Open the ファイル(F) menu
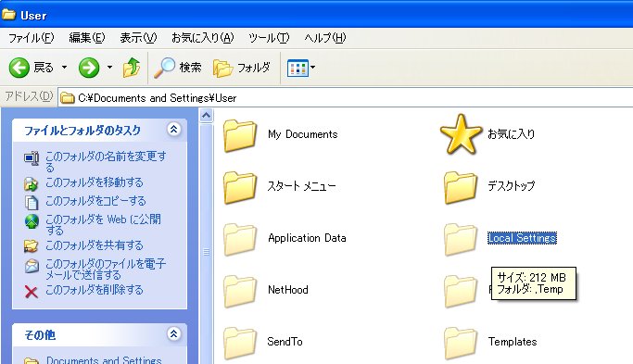This screenshot has height=364, width=633. (32, 38)
